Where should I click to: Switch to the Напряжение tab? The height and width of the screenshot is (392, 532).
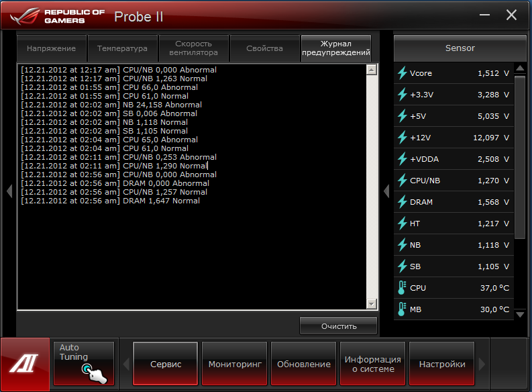[51, 48]
